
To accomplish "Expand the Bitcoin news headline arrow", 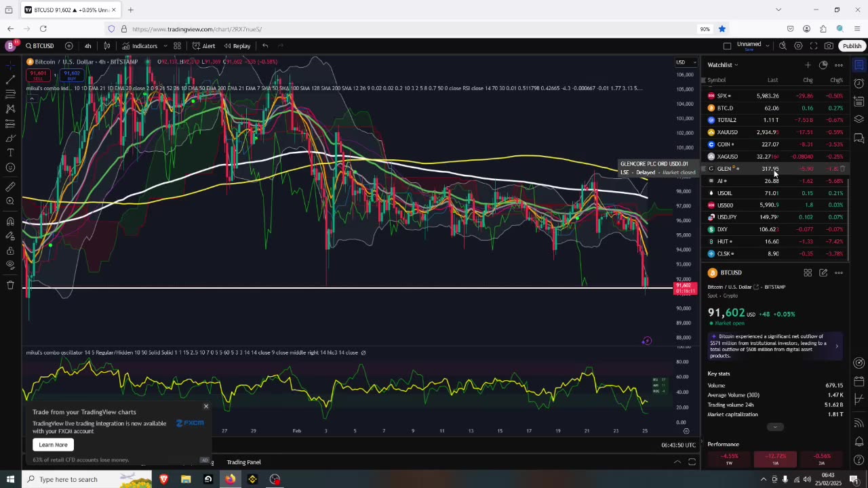I will (x=836, y=346).
